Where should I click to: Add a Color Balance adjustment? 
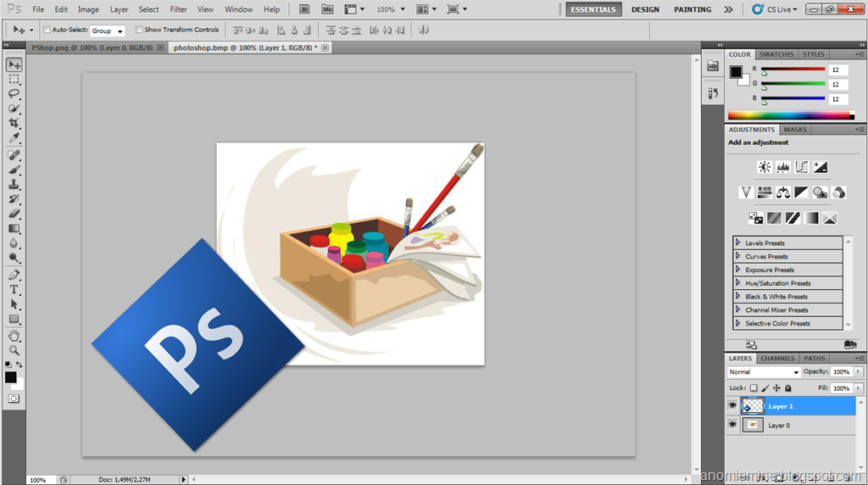782,192
